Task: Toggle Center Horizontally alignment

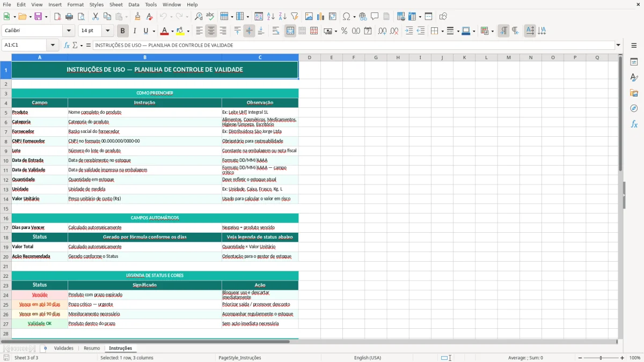Action: point(211,31)
